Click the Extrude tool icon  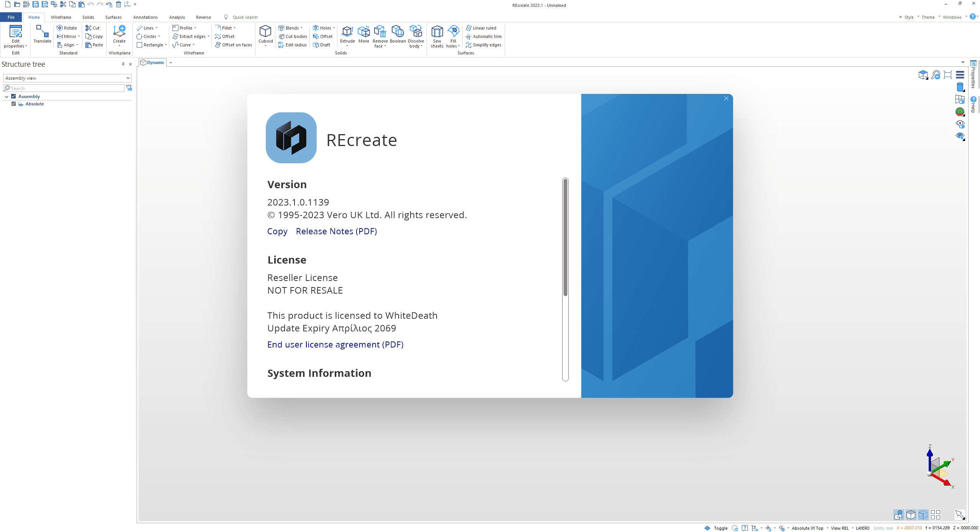pyautogui.click(x=347, y=32)
